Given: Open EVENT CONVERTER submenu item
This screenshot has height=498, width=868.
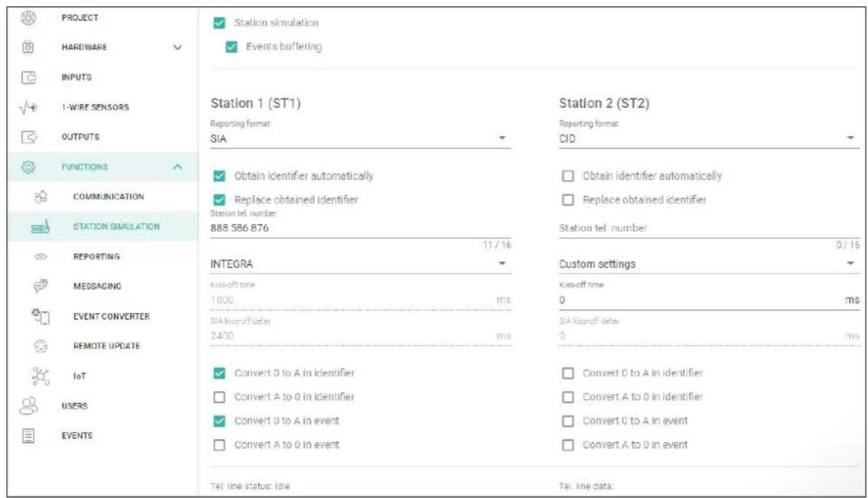Looking at the screenshot, I should pyautogui.click(x=111, y=316).
